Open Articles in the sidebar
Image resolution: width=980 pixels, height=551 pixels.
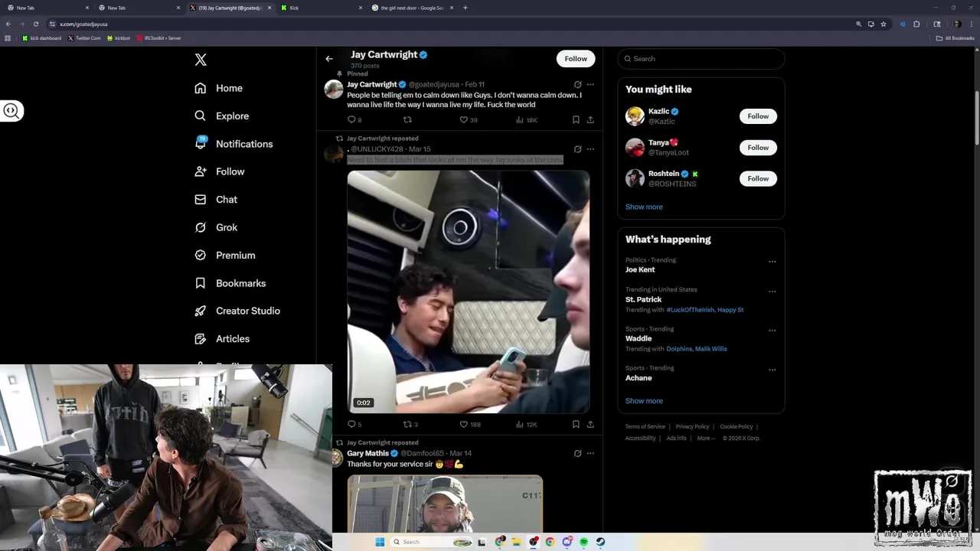[x=222, y=339]
